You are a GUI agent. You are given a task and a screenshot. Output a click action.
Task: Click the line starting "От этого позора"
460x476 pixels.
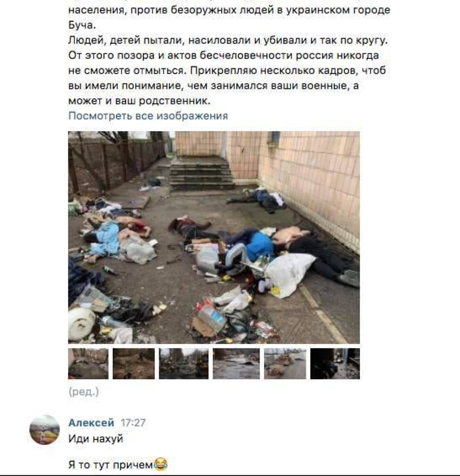pos(223,55)
